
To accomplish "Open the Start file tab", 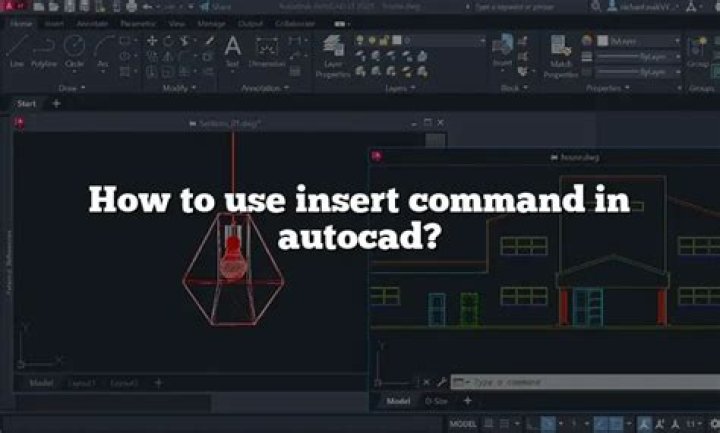I will pyautogui.click(x=26, y=104).
